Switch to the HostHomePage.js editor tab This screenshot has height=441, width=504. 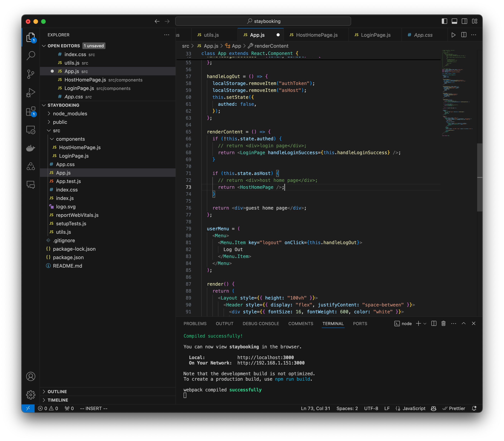click(x=316, y=35)
